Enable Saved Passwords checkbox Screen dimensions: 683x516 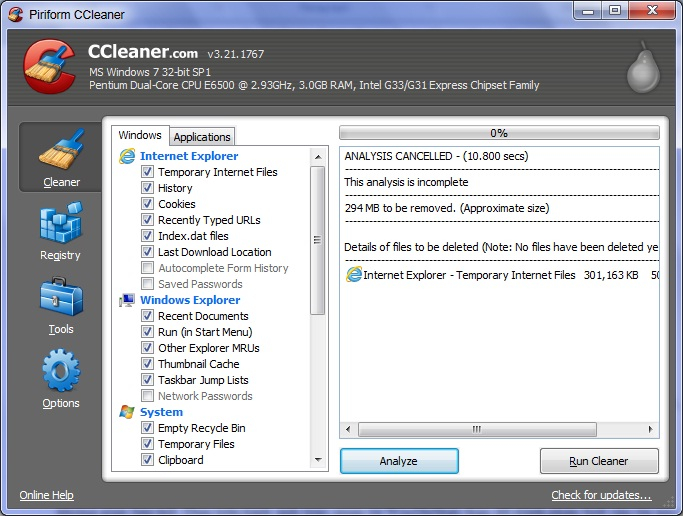tap(147, 283)
